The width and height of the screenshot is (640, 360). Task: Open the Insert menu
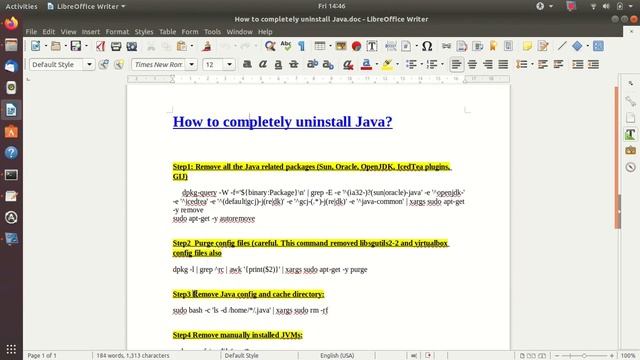coord(91,32)
